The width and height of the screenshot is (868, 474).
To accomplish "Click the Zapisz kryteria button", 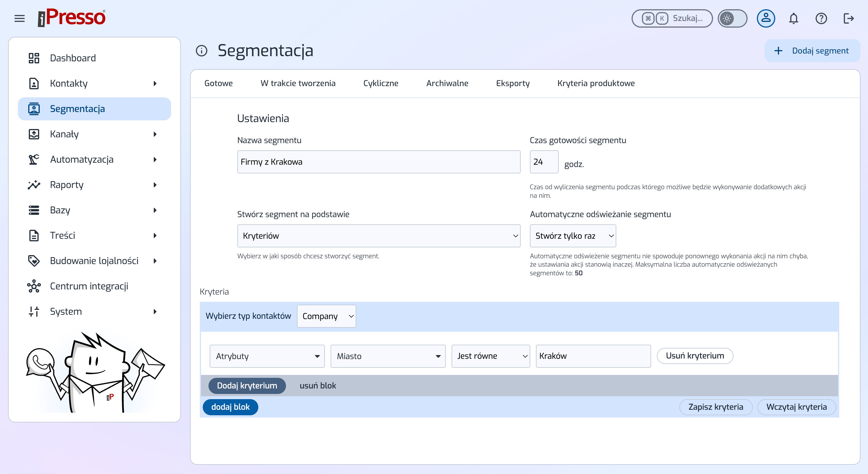I will click(715, 407).
